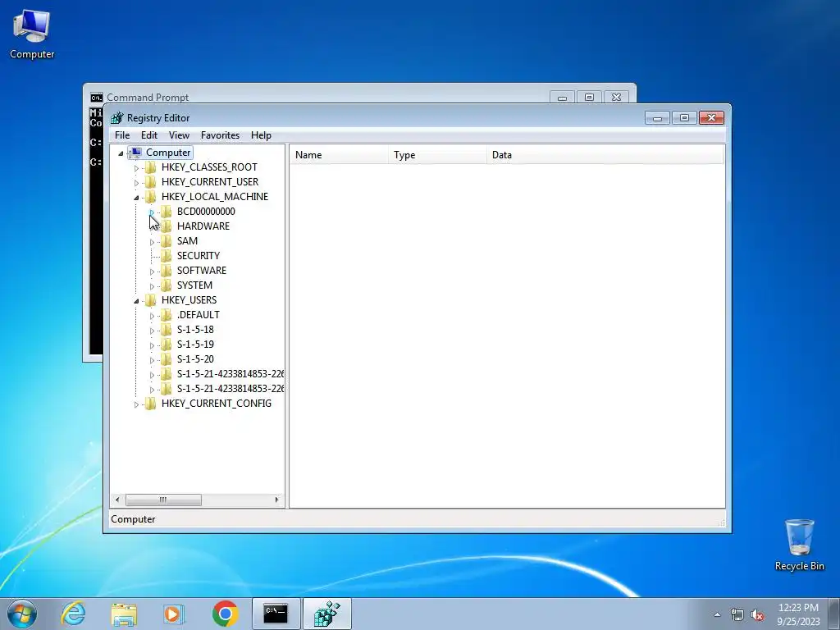
Task: Click the Data column header
Action: 605,155
